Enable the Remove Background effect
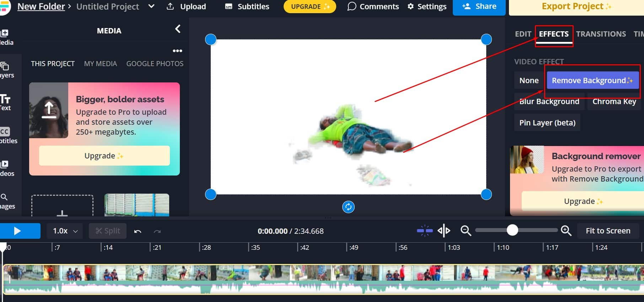 point(592,80)
